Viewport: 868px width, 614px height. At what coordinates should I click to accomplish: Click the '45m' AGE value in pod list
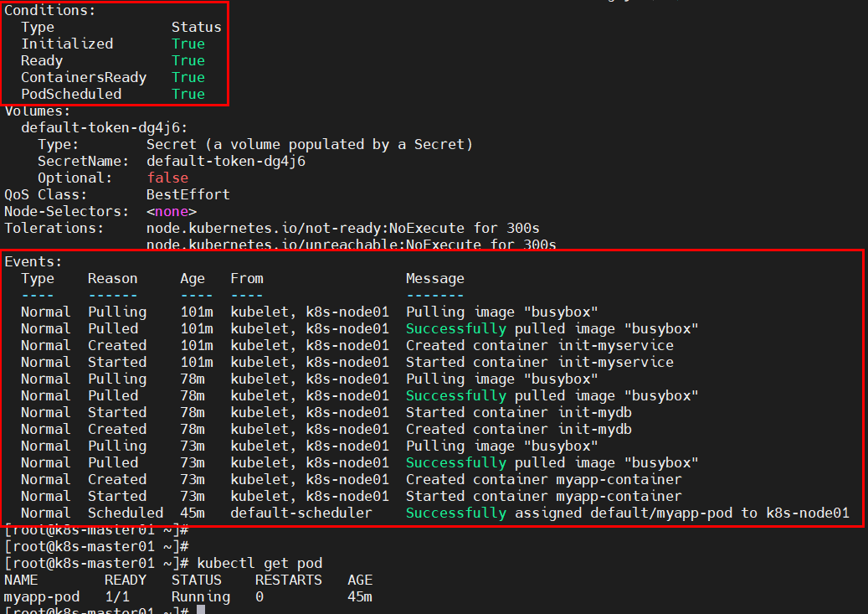coord(360,596)
